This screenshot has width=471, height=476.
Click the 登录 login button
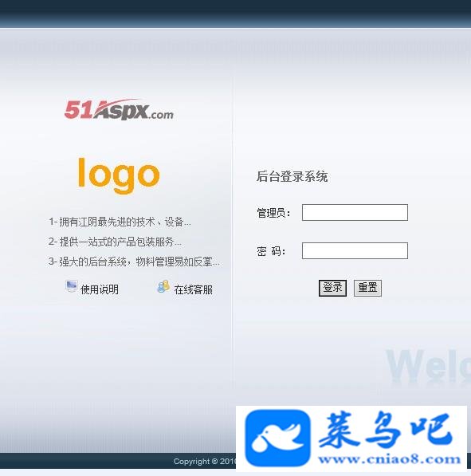tap(332, 288)
